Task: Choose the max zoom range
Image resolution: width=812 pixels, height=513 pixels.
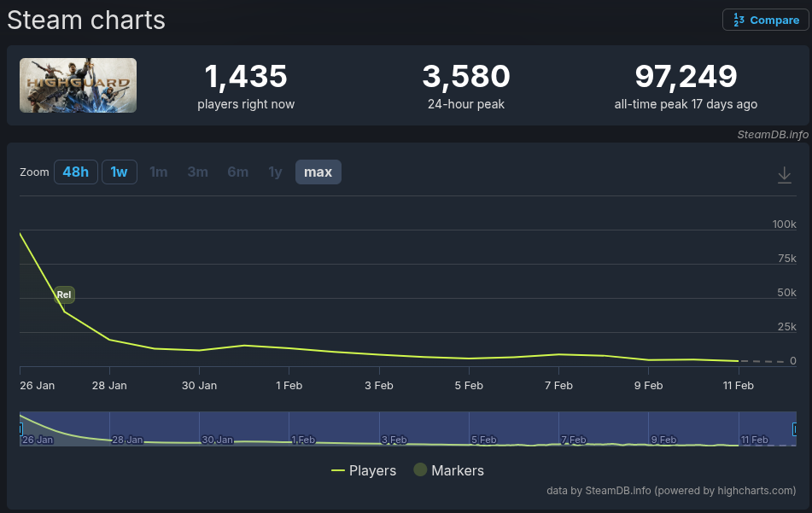Action: click(x=318, y=172)
